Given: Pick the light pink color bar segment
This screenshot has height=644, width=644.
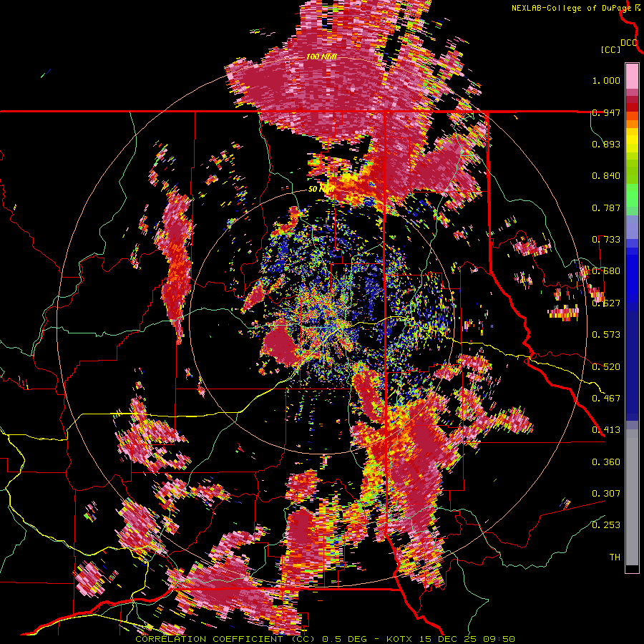Looking at the screenshot, I should coord(632,77).
